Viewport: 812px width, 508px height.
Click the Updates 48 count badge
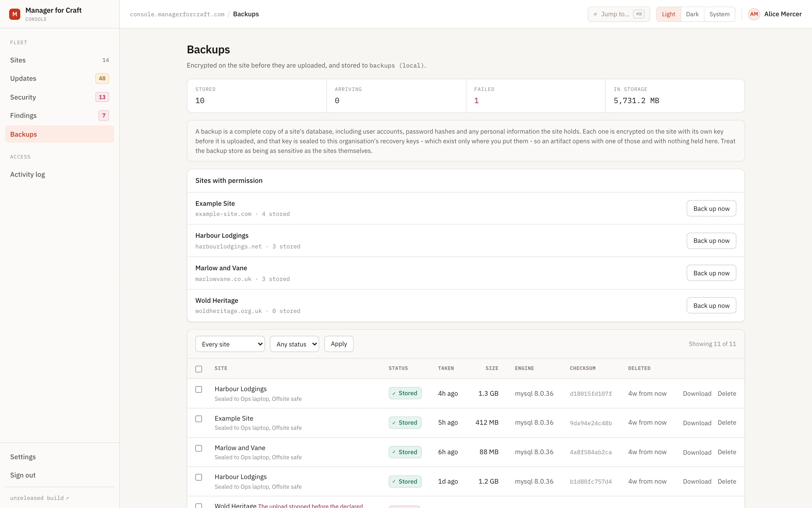102,78
